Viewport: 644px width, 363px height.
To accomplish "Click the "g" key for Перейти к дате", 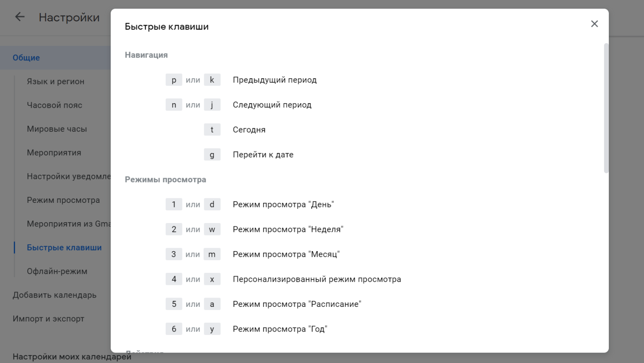I will coord(212,155).
